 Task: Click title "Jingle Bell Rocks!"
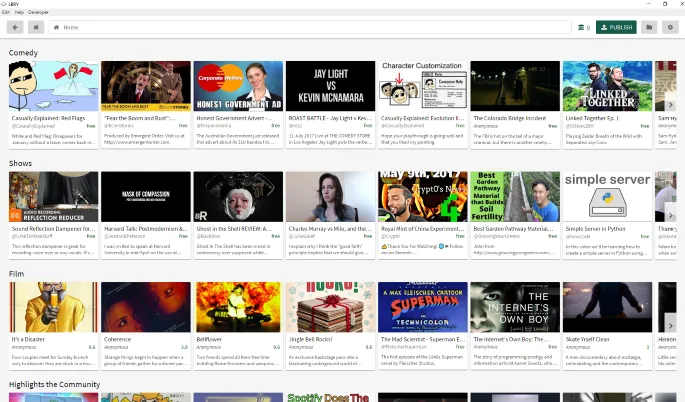point(311,339)
